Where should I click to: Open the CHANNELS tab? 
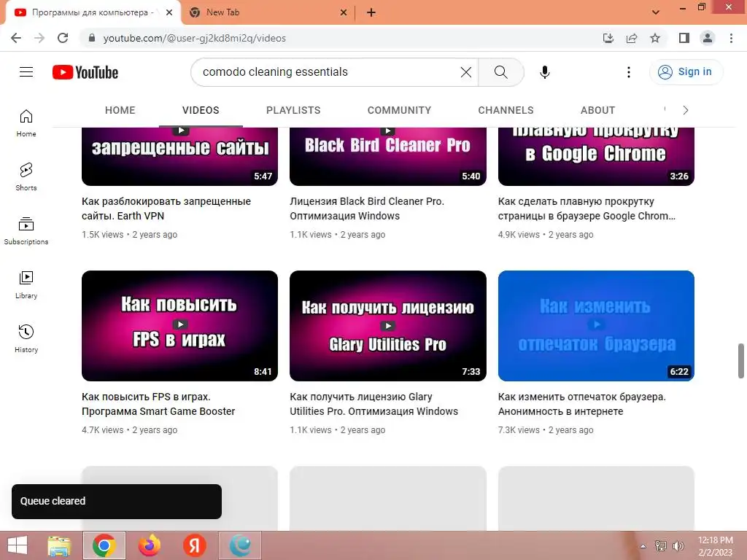pos(506,111)
